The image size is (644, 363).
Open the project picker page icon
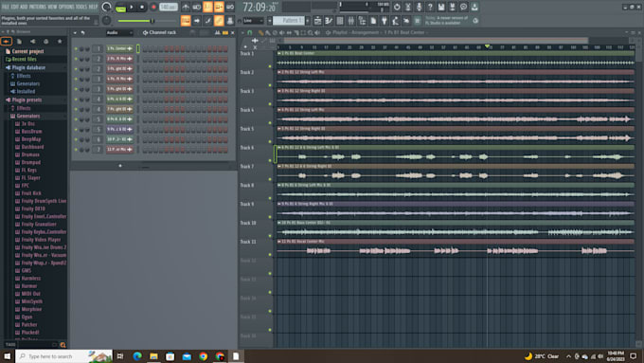point(373,21)
